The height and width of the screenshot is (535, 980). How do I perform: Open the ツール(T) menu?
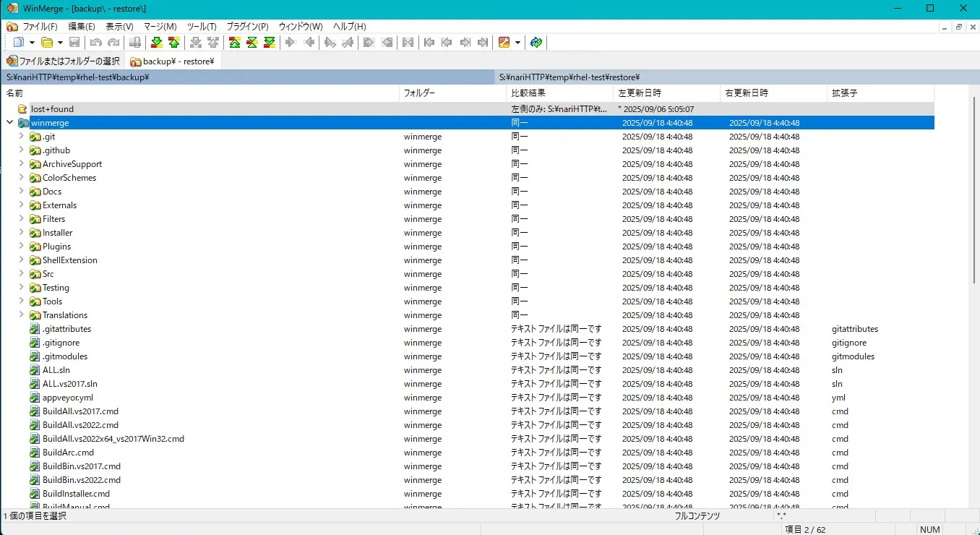[201, 26]
